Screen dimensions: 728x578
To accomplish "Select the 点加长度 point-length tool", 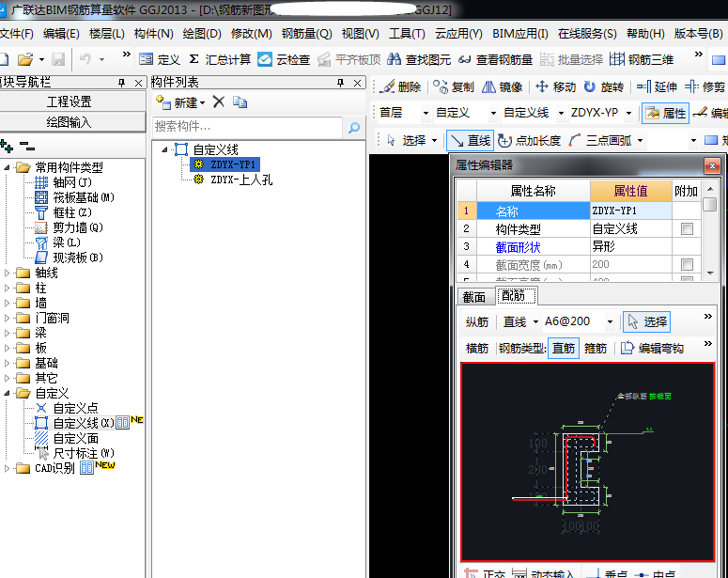I will (x=529, y=140).
